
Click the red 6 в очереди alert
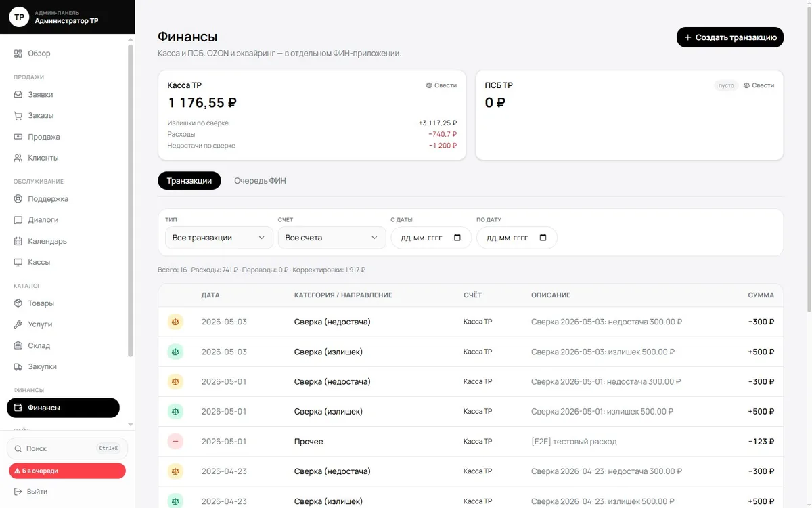(x=67, y=471)
